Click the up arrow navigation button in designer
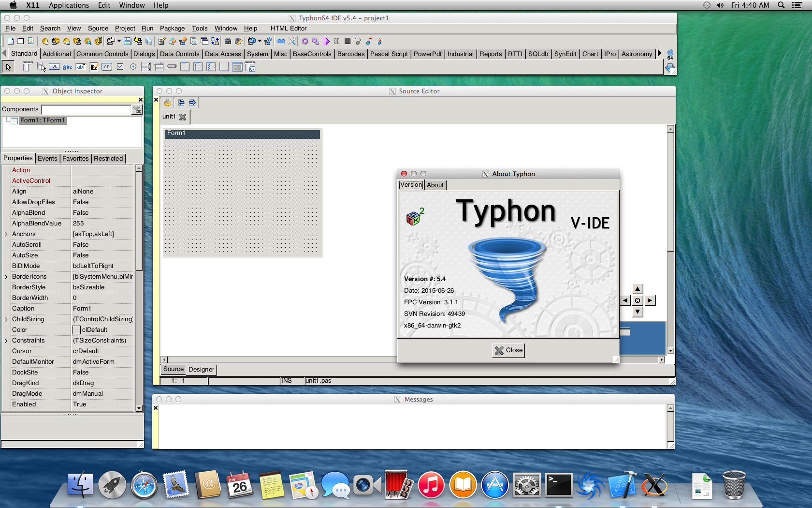 click(638, 289)
